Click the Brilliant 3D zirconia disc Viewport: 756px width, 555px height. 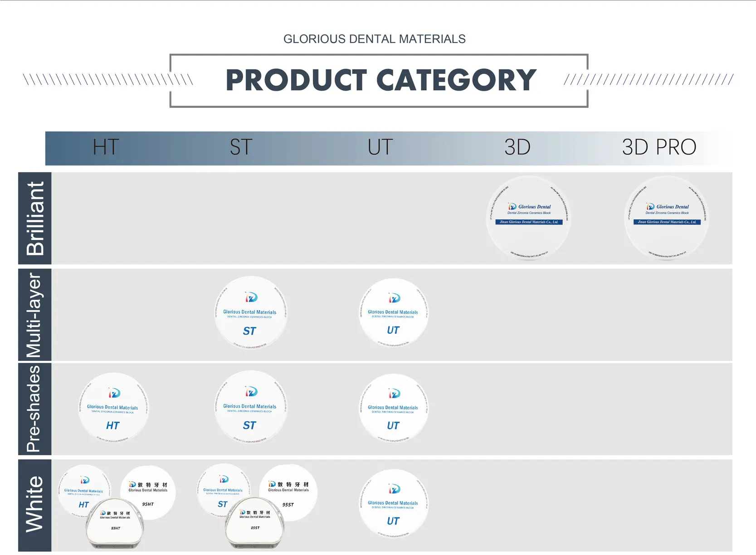click(528, 218)
